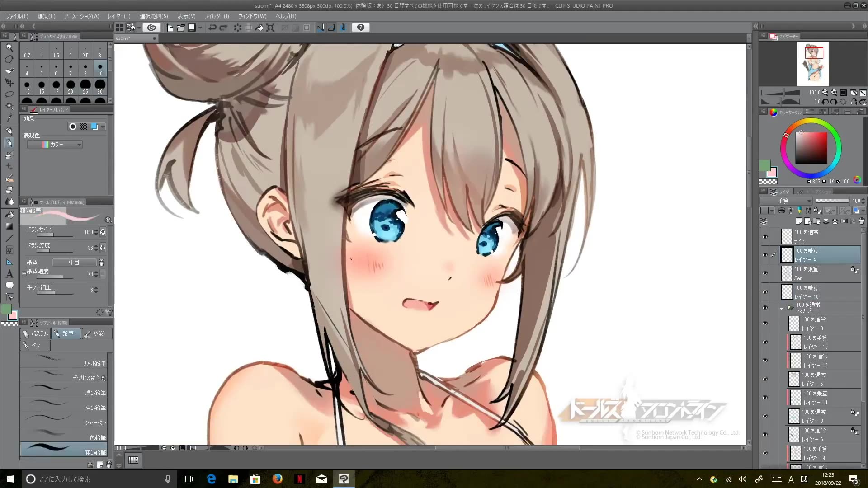
Task: Click the Lock layer padlock icon
Action: 808,211
